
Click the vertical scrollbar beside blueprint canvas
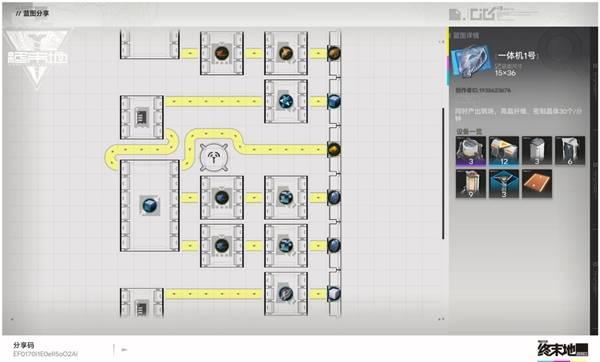pyautogui.click(x=443, y=173)
